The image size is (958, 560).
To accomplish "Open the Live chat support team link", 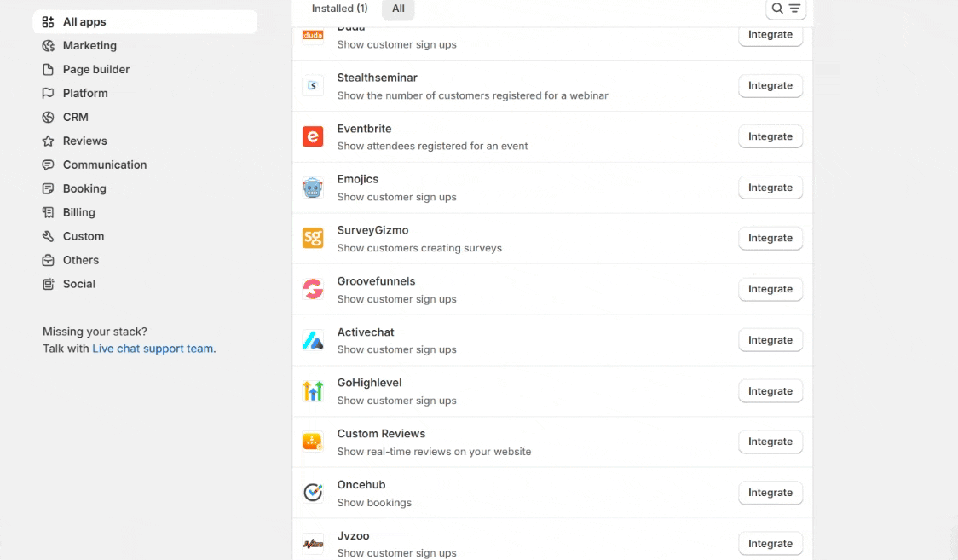I will pyautogui.click(x=153, y=349).
